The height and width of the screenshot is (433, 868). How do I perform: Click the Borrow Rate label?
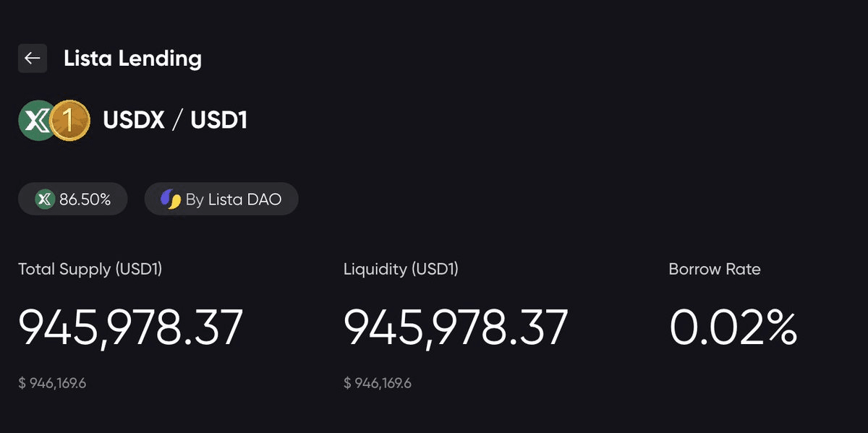[x=715, y=270]
